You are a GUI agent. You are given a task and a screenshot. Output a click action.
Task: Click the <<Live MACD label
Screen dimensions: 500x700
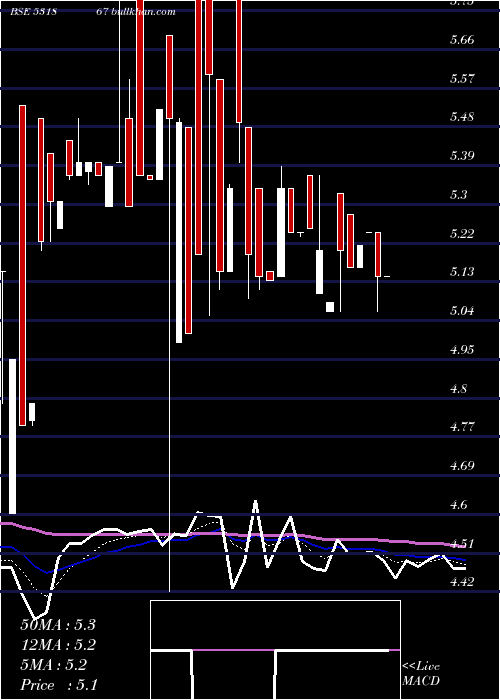[x=421, y=674]
